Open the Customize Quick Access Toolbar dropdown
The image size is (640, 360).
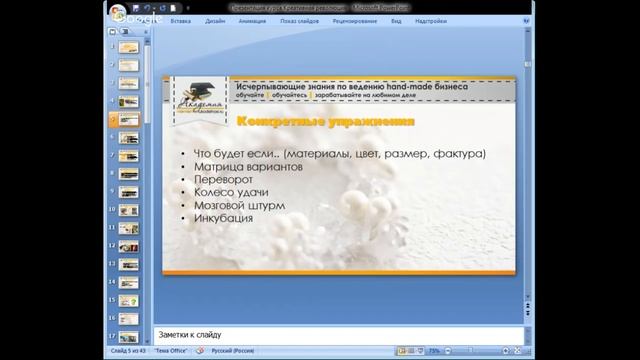pos(188,8)
